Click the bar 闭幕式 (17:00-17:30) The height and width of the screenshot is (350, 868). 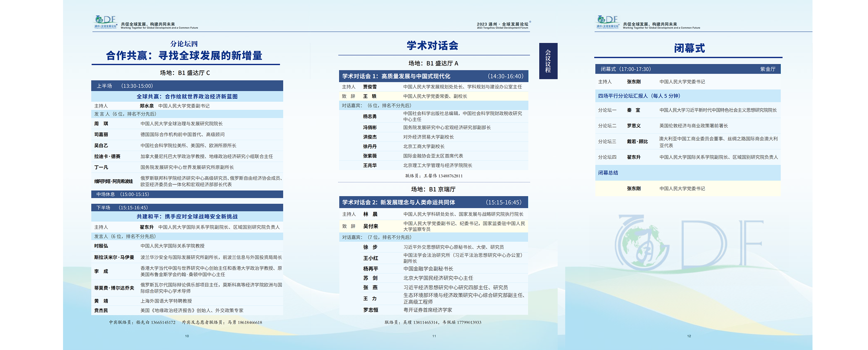[x=688, y=69]
